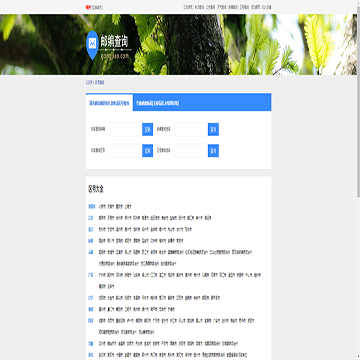Click search button beside second upper input

pyautogui.click(x=213, y=129)
